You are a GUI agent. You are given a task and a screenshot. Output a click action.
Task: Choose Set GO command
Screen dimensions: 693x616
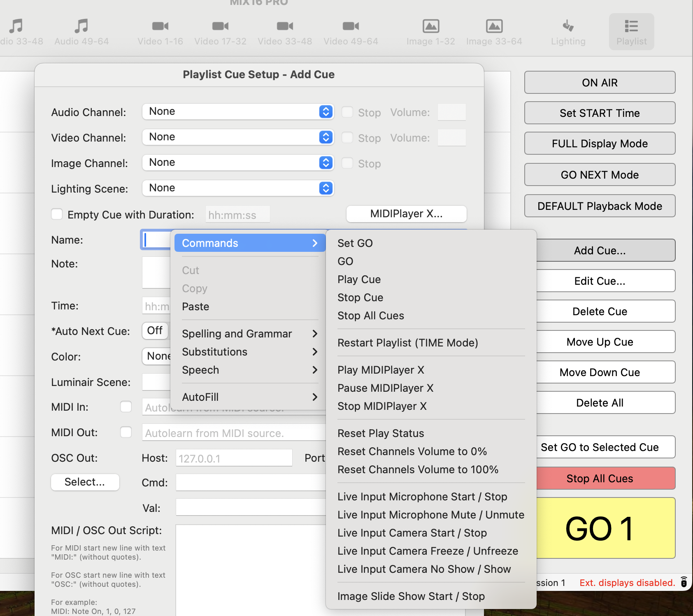click(431, 243)
